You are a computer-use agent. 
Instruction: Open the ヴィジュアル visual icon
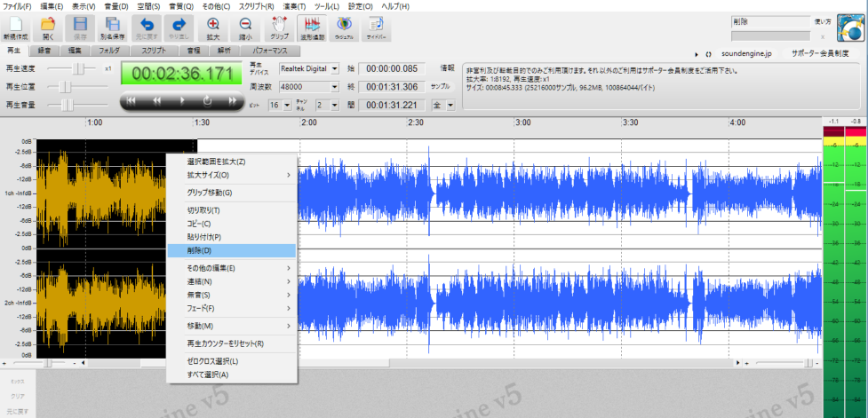click(345, 28)
